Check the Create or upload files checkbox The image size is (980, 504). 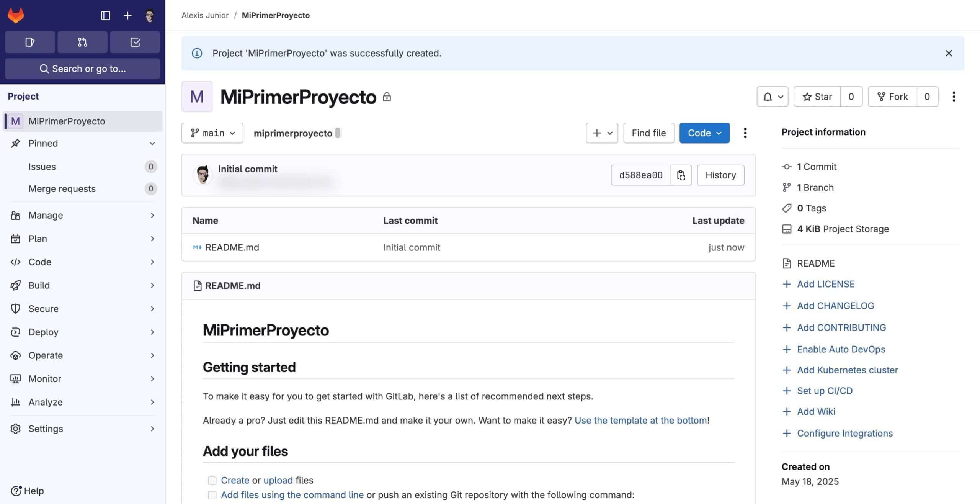[212, 480]
